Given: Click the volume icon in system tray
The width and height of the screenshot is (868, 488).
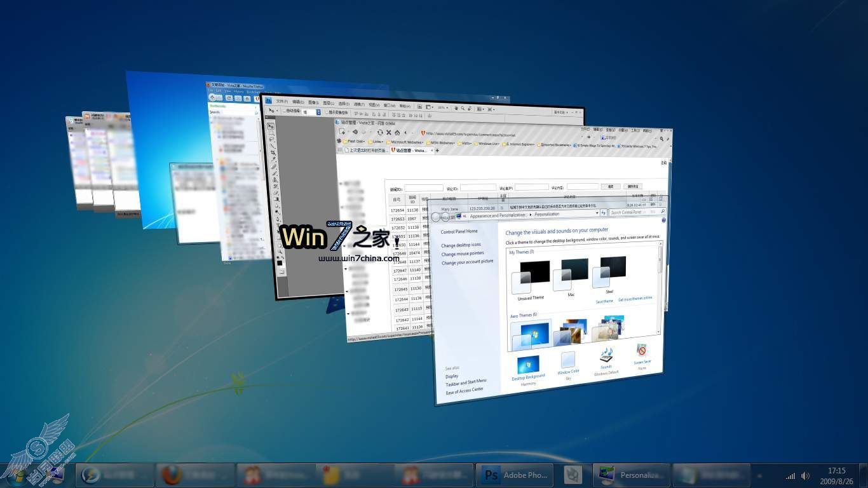Looking at the screenshot, I should [x=806, y=476].
